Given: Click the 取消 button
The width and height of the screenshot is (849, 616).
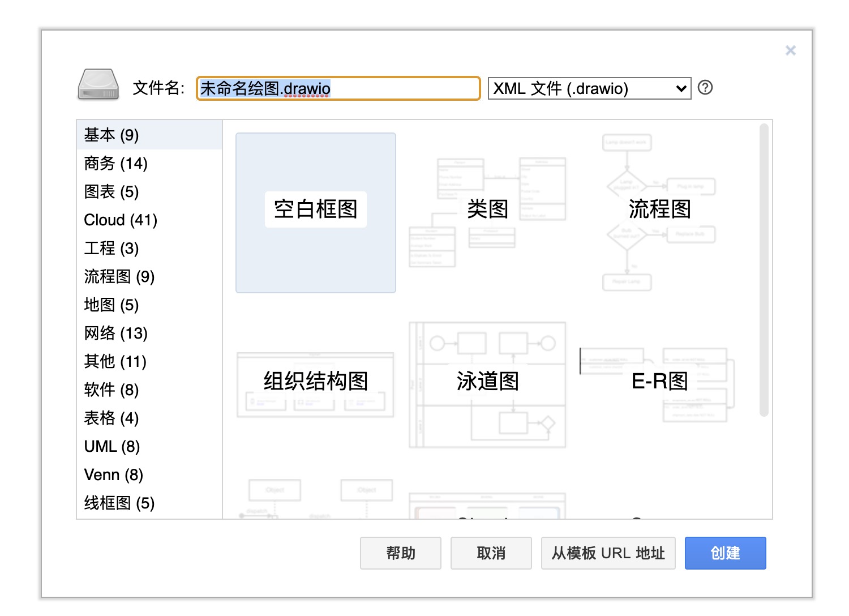Looking at the screenshot, I should (491, 553).
